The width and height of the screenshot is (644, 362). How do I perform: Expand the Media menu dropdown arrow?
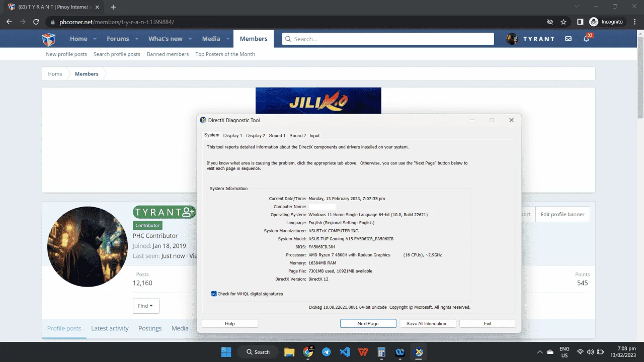click(228, 39)
